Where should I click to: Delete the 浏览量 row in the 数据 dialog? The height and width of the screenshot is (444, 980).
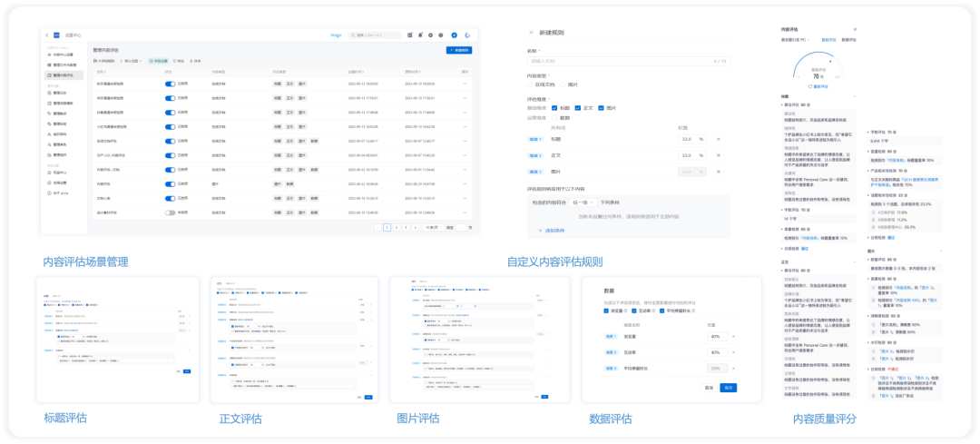click(733, 337)
